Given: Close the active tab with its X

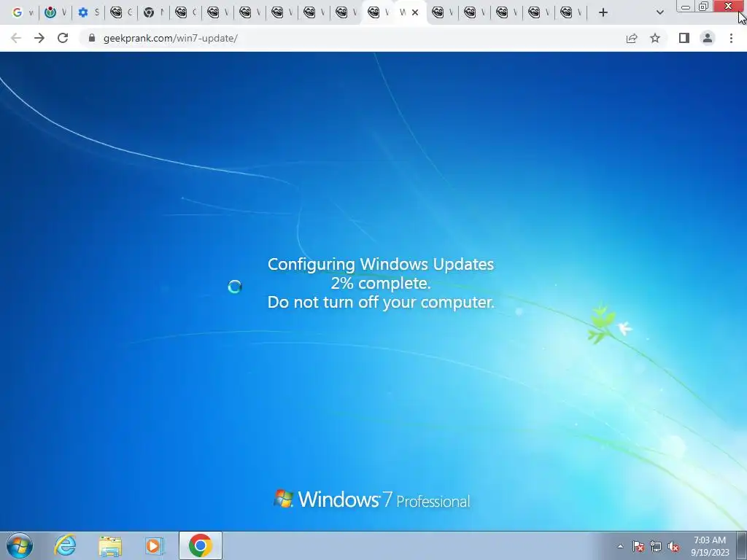Looking at the screenshot, I should click(x=415, y=13).
